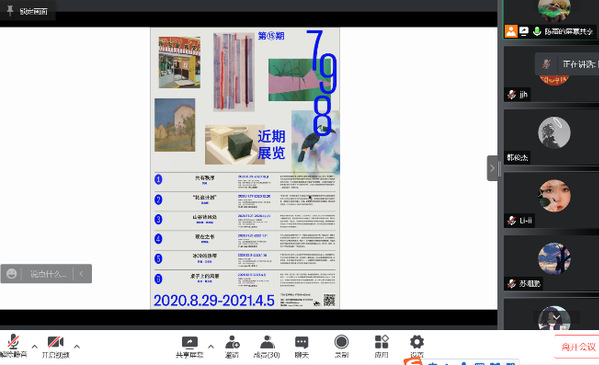The image size is (599, 365).
Task: Start recording with the Record icon
Action: [x=341, y=347]
